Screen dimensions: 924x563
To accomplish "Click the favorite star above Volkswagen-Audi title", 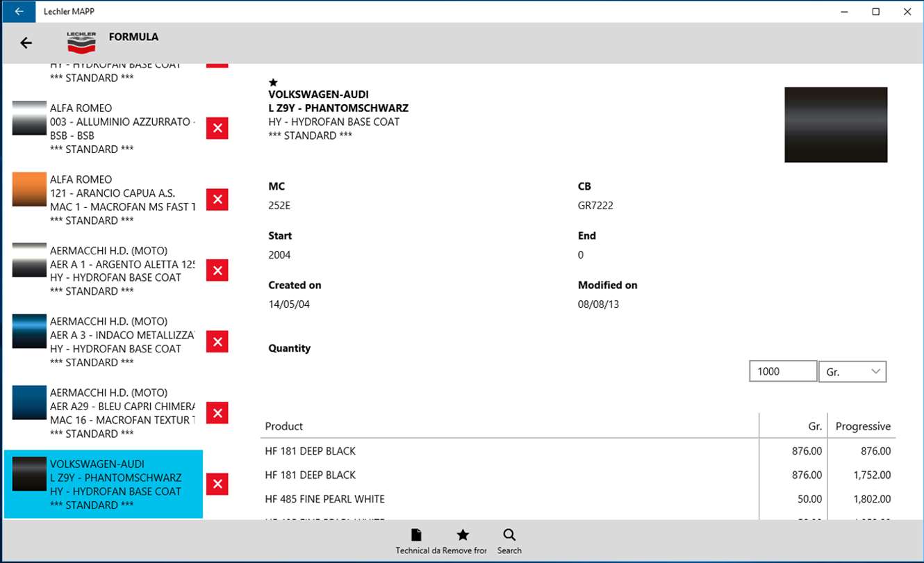I will pos(273,82).
